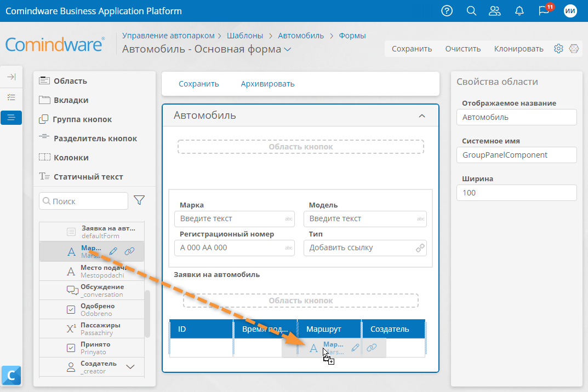Click the table's Область кнопок placeholder
588x392 pixels.
click(301, 301)
